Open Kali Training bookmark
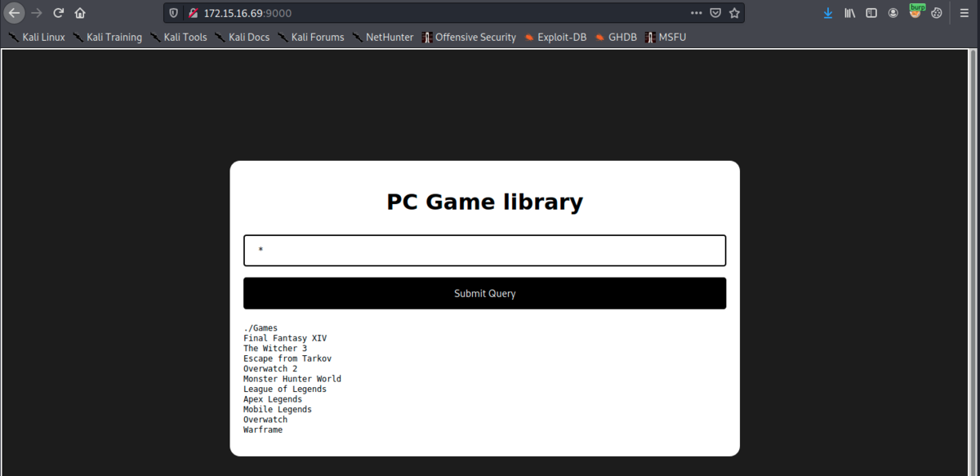The image size is (980, 476). [x=107, y=37]
